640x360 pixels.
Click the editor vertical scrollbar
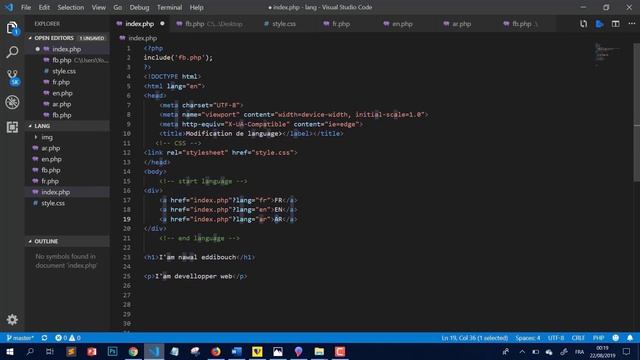click(636, 112)
